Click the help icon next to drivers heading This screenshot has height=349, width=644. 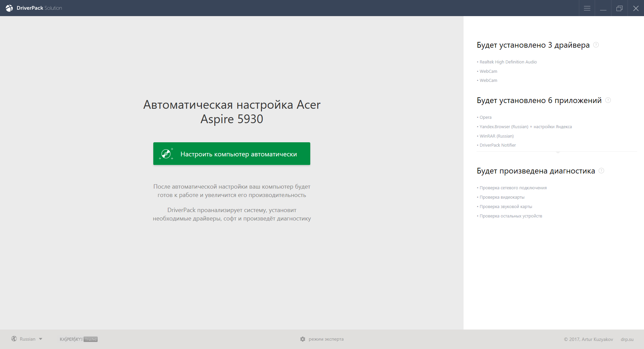pyautogui.click(x=596, y=45)
